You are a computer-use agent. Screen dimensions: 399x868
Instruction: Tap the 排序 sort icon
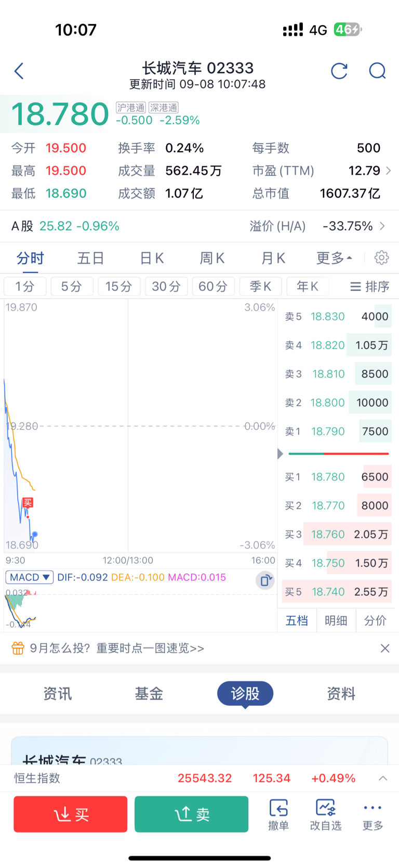coord(369,287)
